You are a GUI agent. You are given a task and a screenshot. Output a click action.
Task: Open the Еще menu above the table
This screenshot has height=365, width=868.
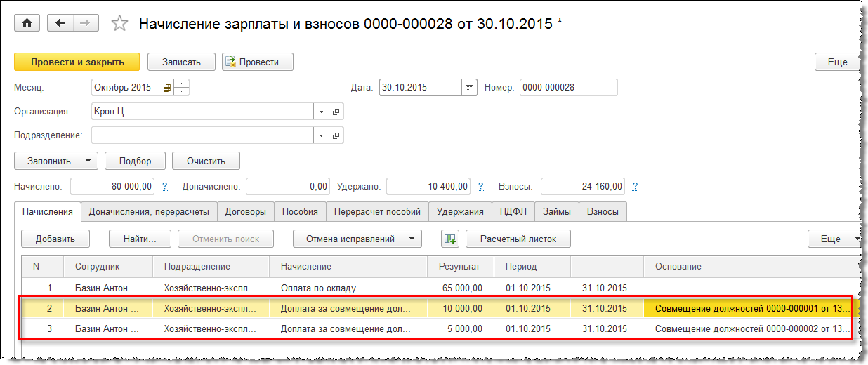click(x=834, y=239)
